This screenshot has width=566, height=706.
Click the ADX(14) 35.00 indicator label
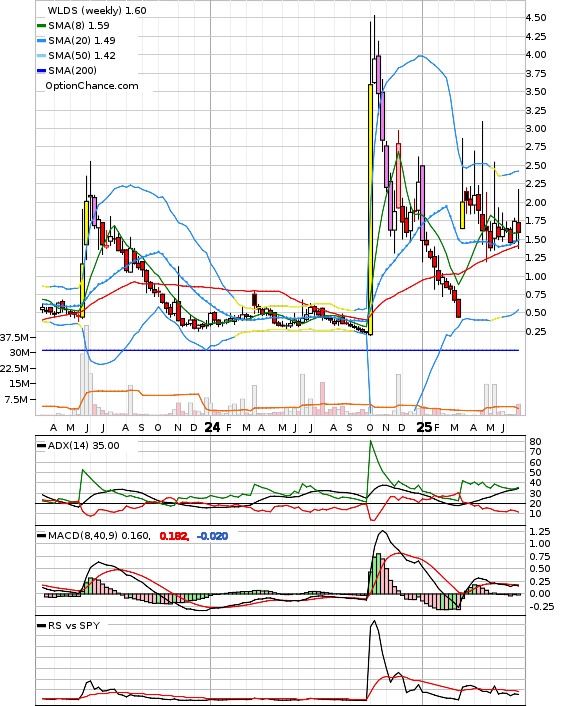click(x=84, y=446)
